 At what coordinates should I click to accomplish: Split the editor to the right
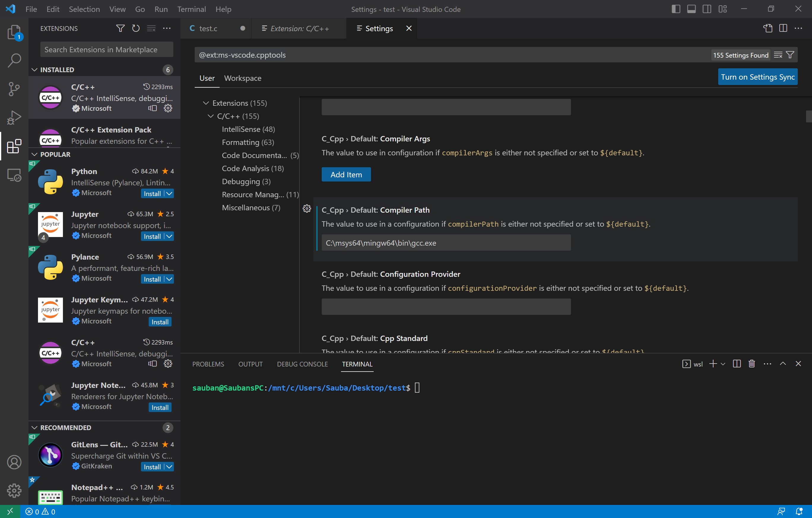tap(783, 28)
